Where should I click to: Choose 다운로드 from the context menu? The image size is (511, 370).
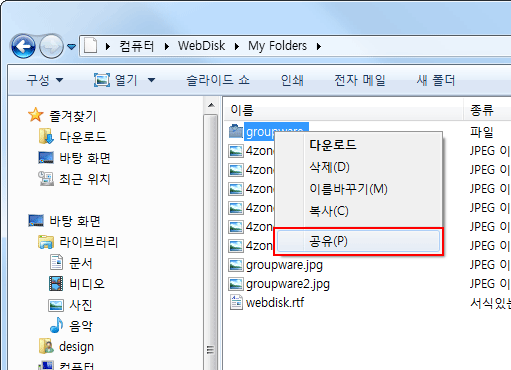pos(359,145)
